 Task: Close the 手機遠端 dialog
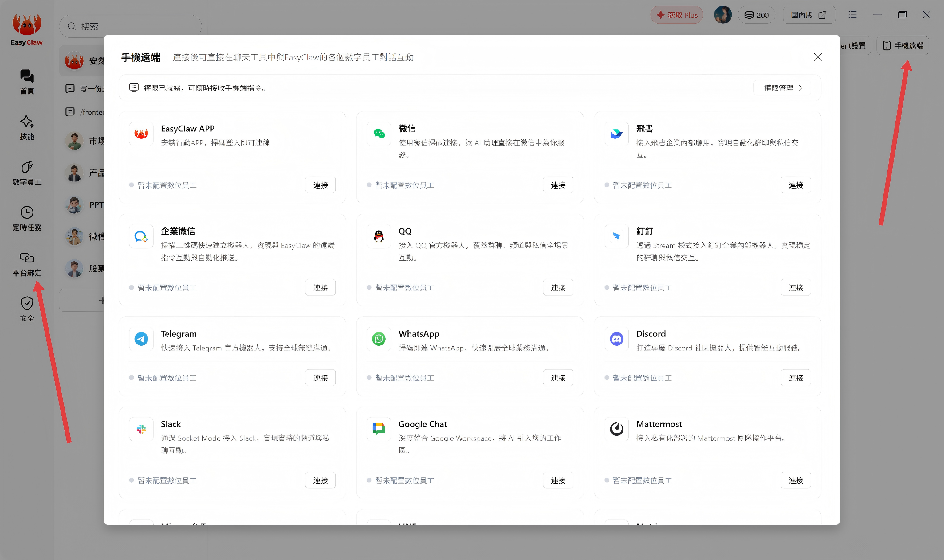817,57
